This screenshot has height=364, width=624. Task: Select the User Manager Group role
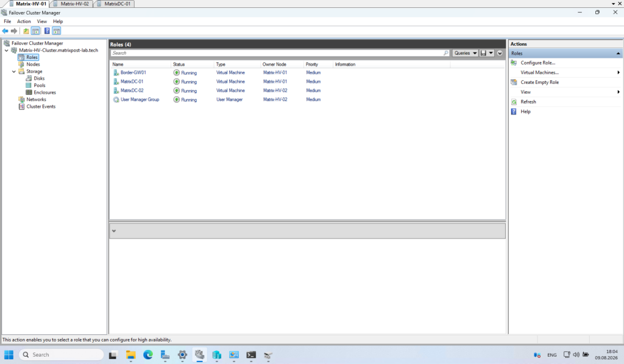pos(140,100)
